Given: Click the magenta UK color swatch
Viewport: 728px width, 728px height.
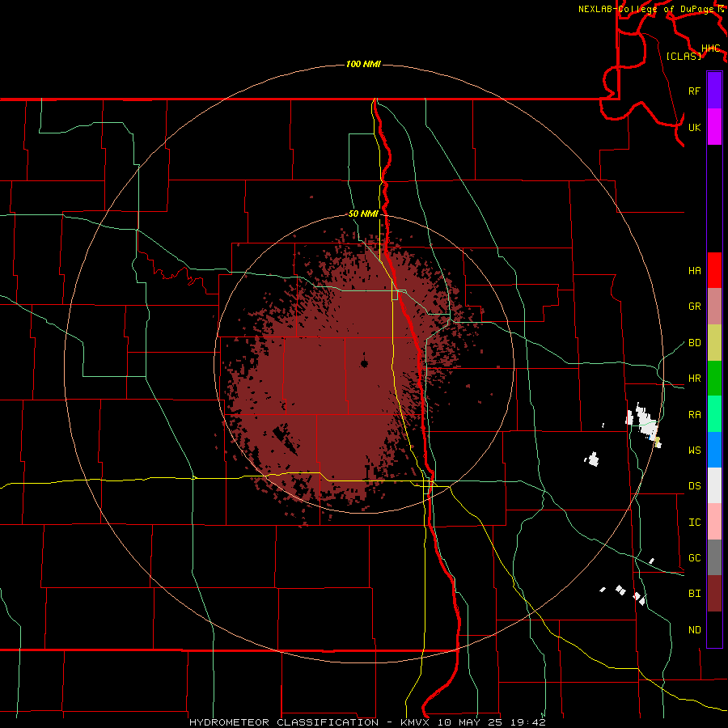Looking at the screenshot, I should (714, 127).
